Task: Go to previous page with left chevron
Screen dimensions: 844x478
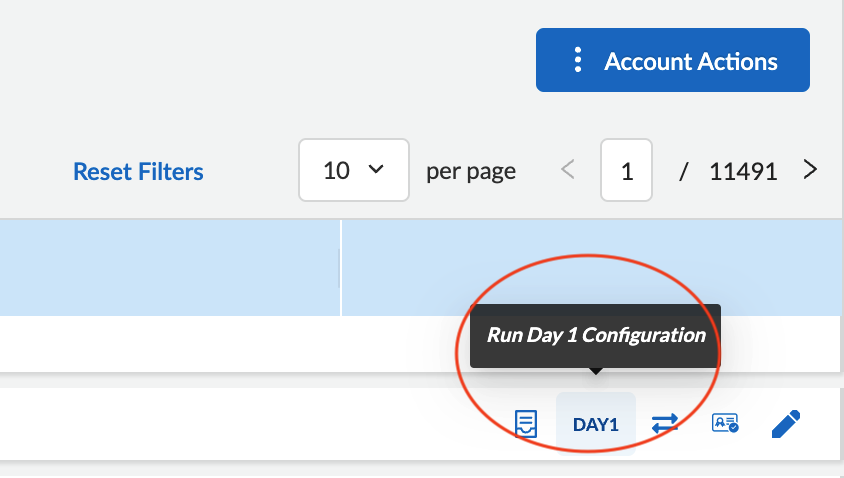Action: (x=568, y=170)
